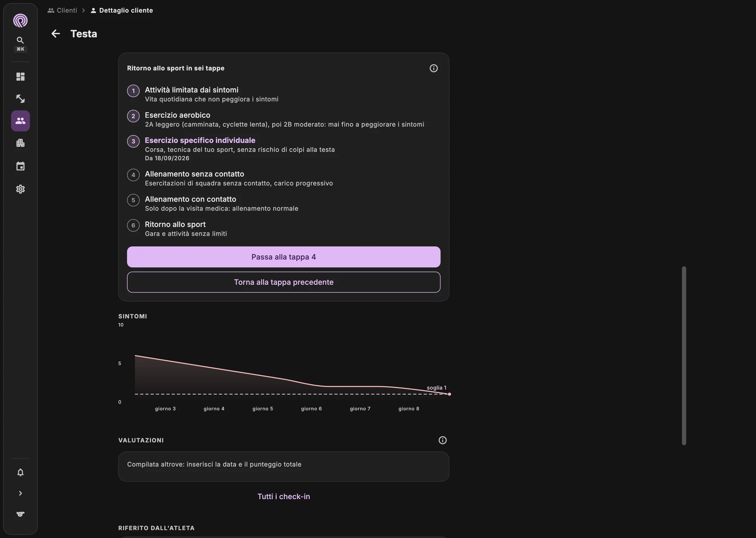Click the mask icon at sidebar bottom
This screenshot has height=538, width=756.
coord(20,514)
